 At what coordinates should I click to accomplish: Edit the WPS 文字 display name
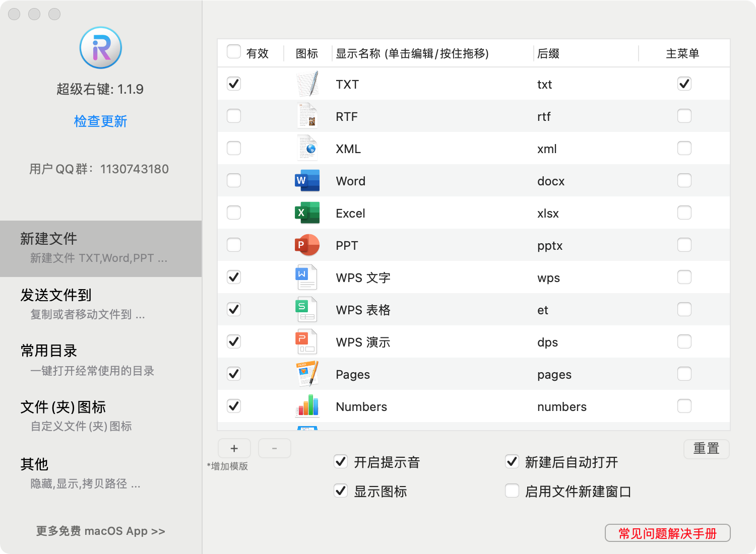pos(363,278)
